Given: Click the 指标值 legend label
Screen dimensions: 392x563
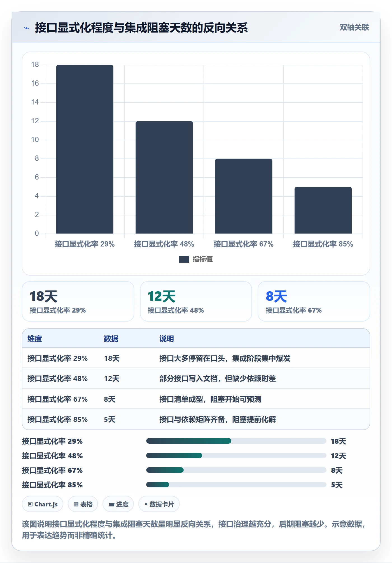Looking at the screenshot, I should tap(202, 259).
